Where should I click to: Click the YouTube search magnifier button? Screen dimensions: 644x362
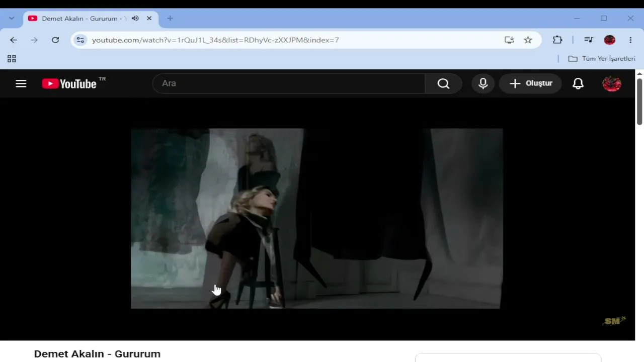click(x=443, y=83)
